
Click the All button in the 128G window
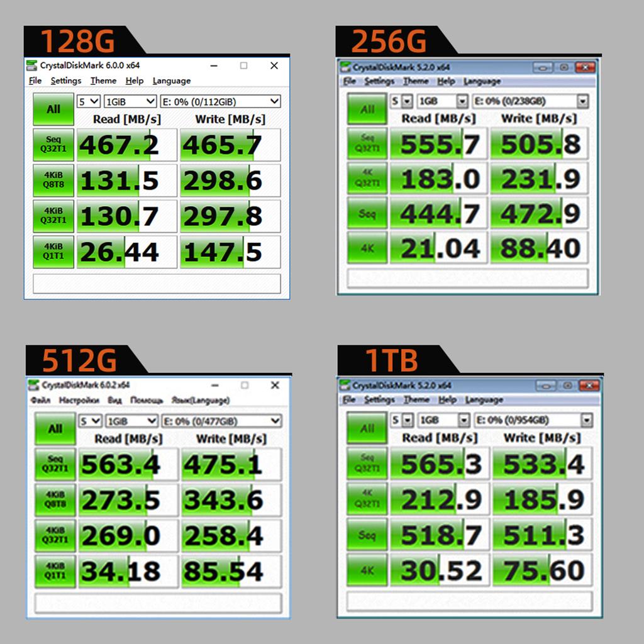[53, 109]
